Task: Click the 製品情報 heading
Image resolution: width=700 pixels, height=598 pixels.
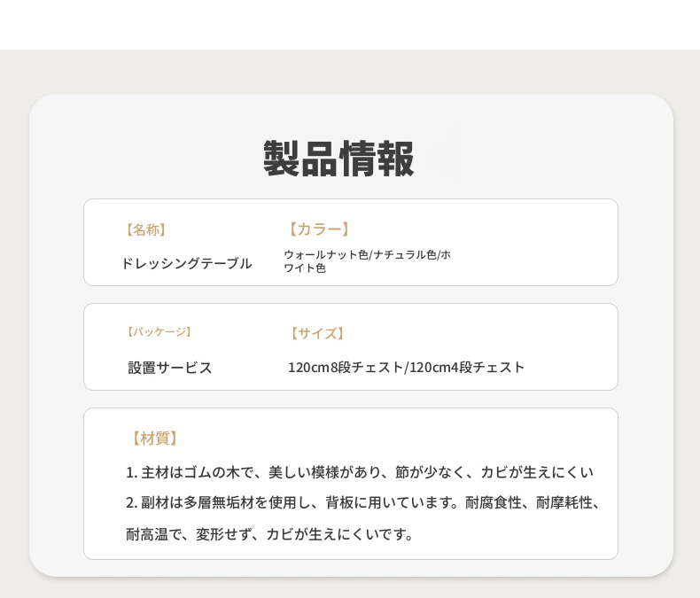Action: (338, 159)
